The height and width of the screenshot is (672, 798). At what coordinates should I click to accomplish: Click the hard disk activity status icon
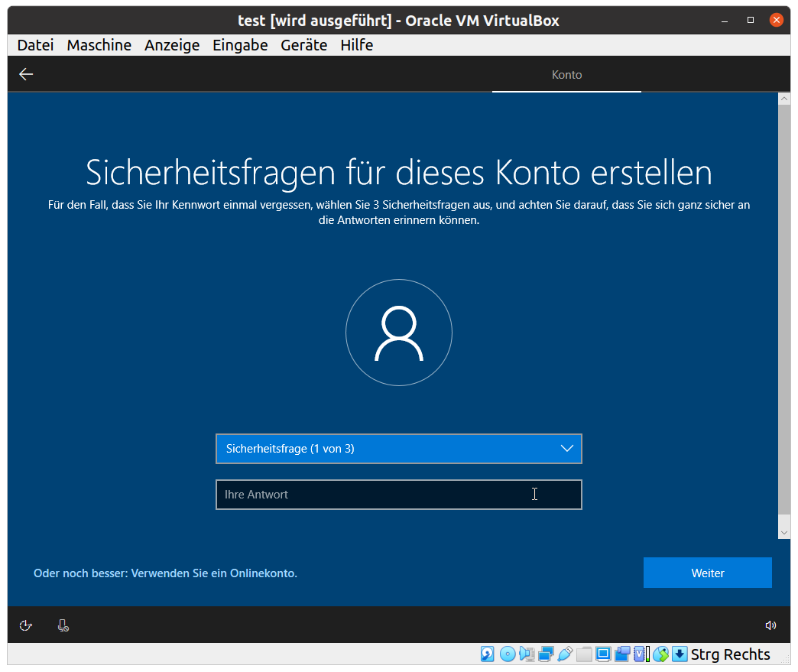(488, 654)
